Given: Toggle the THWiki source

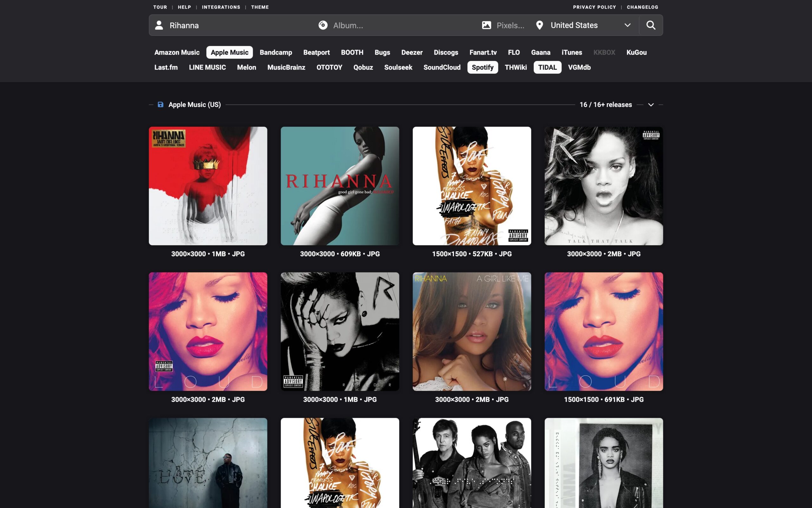Looking at the screenshot, I should tap(516, 67).
